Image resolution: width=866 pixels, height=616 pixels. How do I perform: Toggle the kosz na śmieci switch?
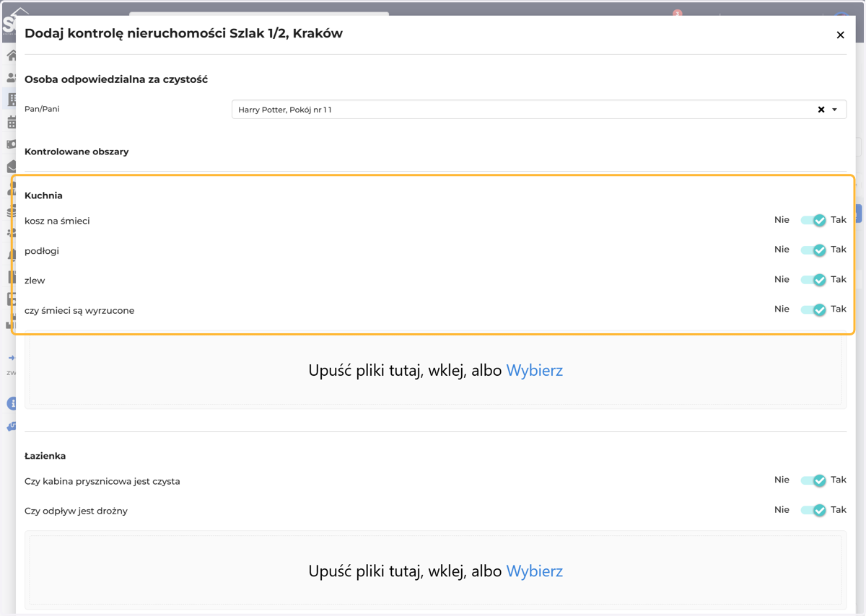813,220
